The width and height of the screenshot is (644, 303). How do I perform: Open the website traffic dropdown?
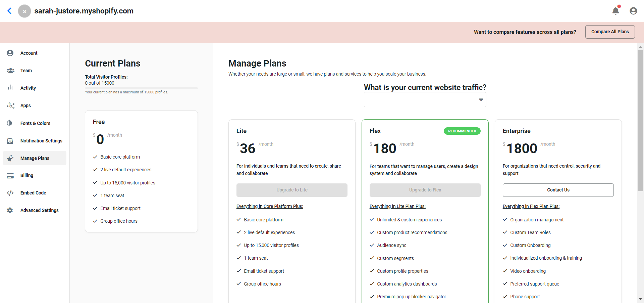click(x=425, y=99)
